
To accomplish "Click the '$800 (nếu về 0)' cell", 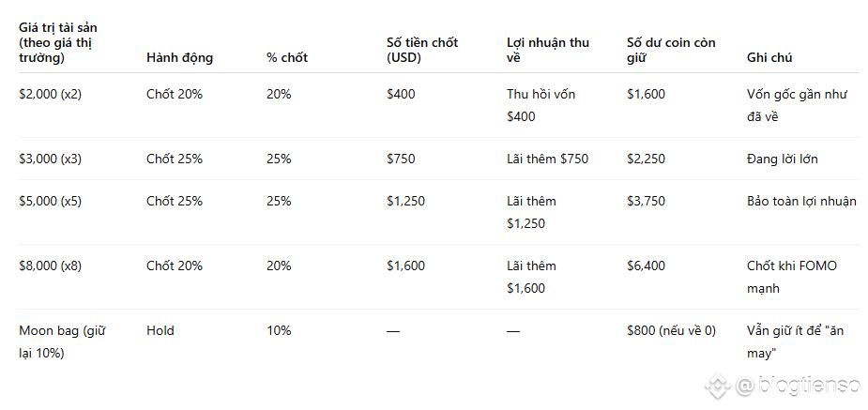I will (671, 331).
